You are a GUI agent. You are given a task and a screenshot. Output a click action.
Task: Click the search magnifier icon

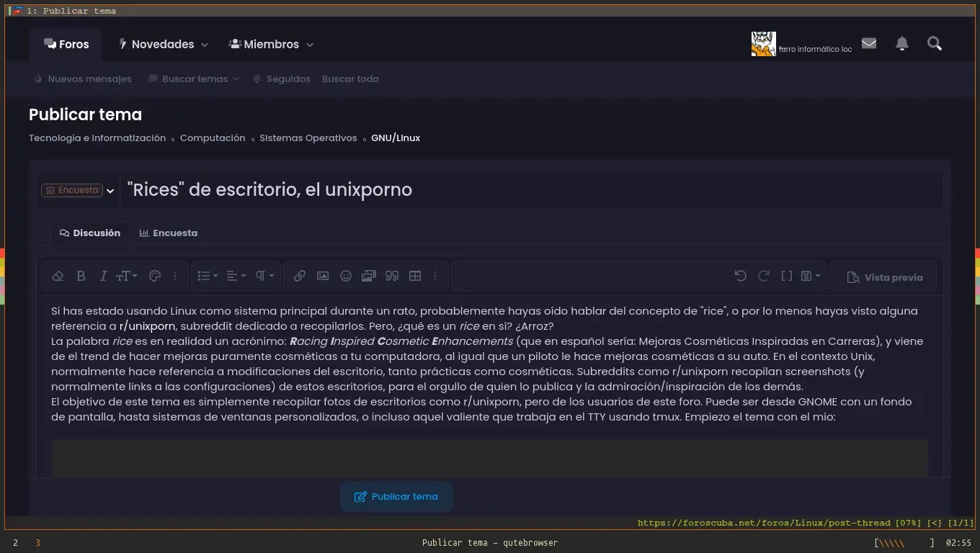(935, 44)
